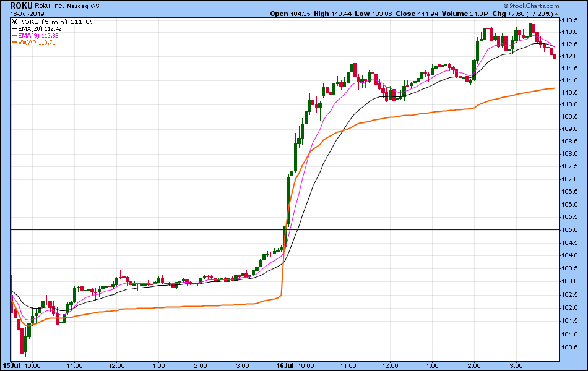Click the 105.0 price label on right axis
Viewport: 588px width, 371px height.
pyautogui.click(x=571, y=229)
